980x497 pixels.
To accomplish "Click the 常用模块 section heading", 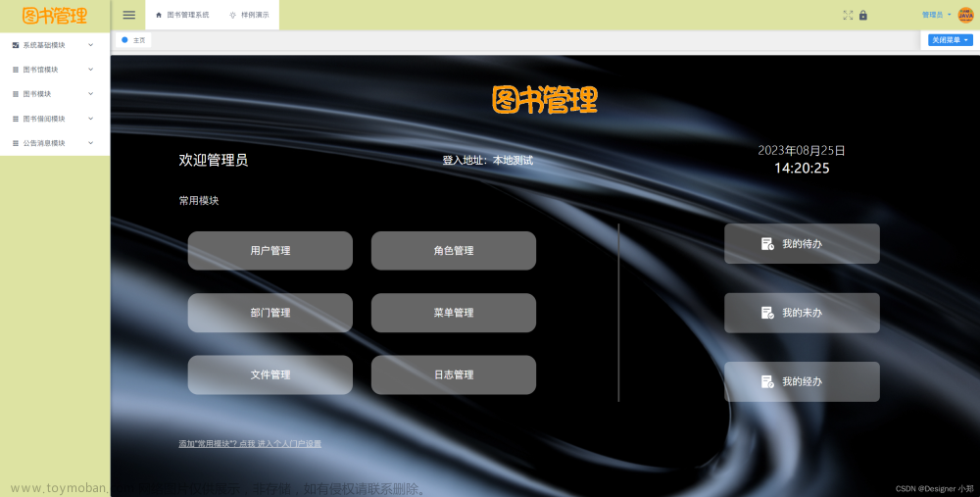I will (199, 201).
